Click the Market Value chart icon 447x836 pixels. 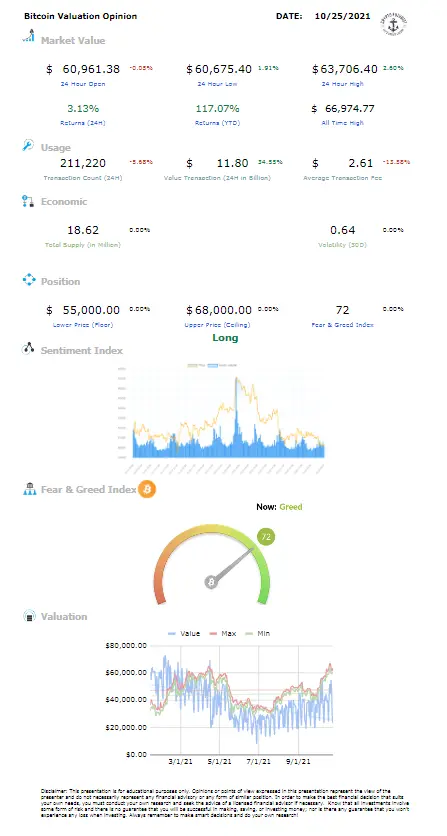tap(28, 37)
